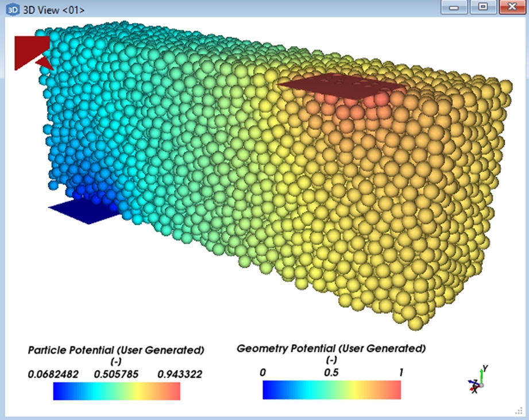This screenshot has width=529, height=420.
Task: Click the geometry legend value 0
Action: [x=263, y=372]
